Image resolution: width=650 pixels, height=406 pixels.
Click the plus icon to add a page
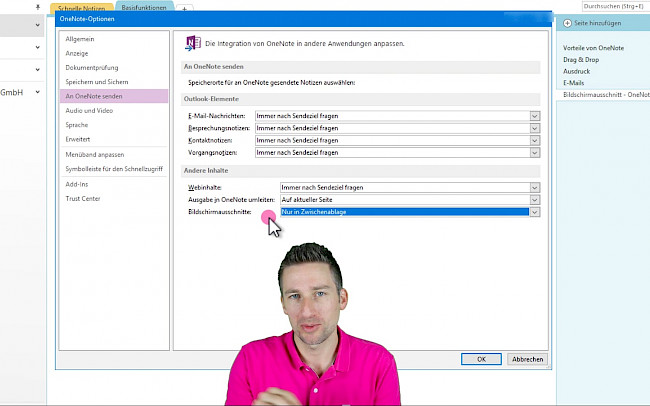568,21
